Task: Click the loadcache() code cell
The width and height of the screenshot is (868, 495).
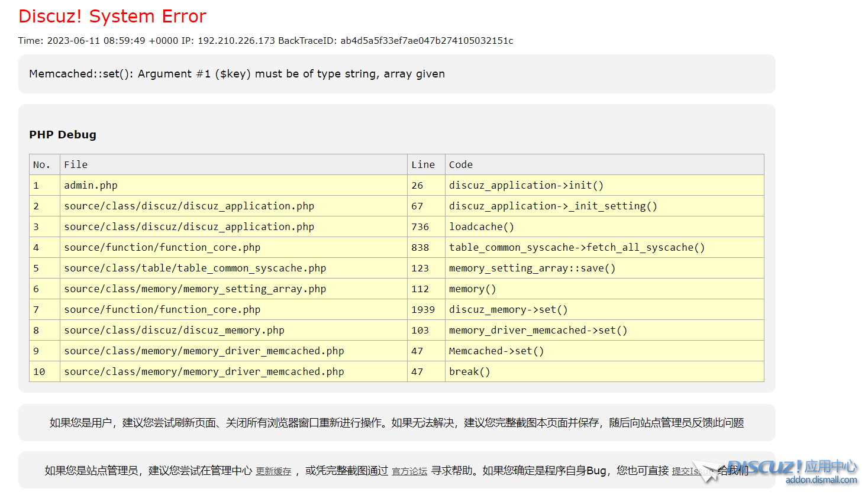Action: click(x=481, y=227)
